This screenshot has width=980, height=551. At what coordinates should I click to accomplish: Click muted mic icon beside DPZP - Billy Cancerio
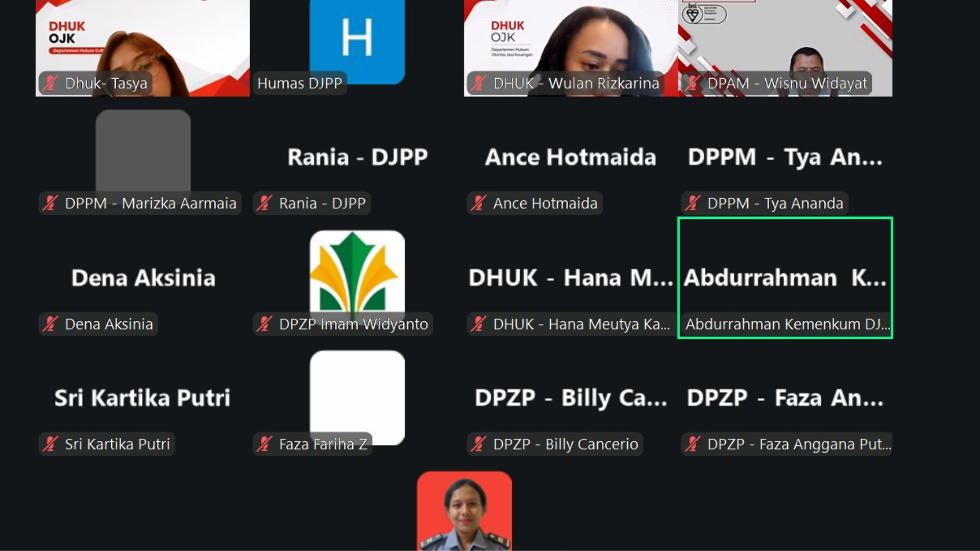478,444
